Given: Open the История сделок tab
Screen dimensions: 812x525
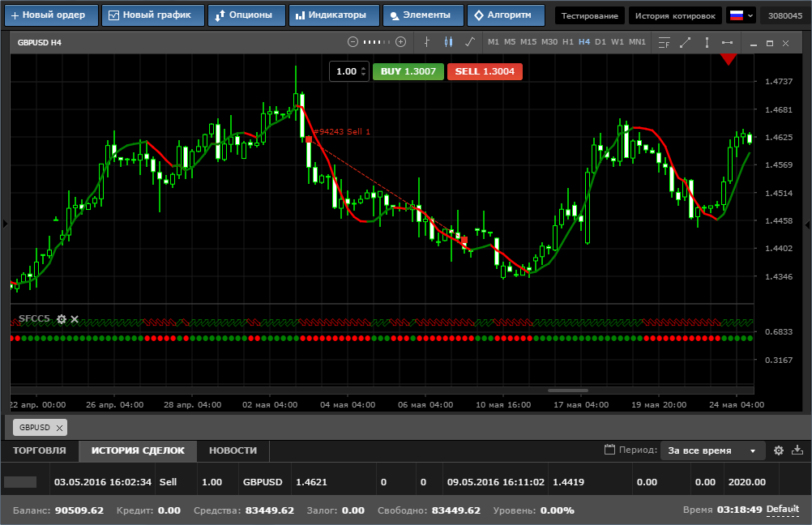Looking at the screenshot, I should tap(138, 450).
